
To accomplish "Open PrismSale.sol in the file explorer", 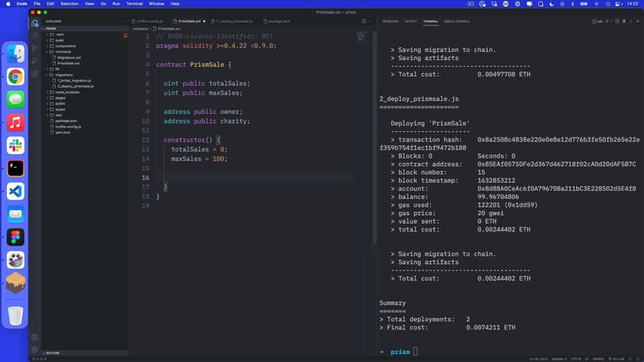I will [x=70, y=63].
